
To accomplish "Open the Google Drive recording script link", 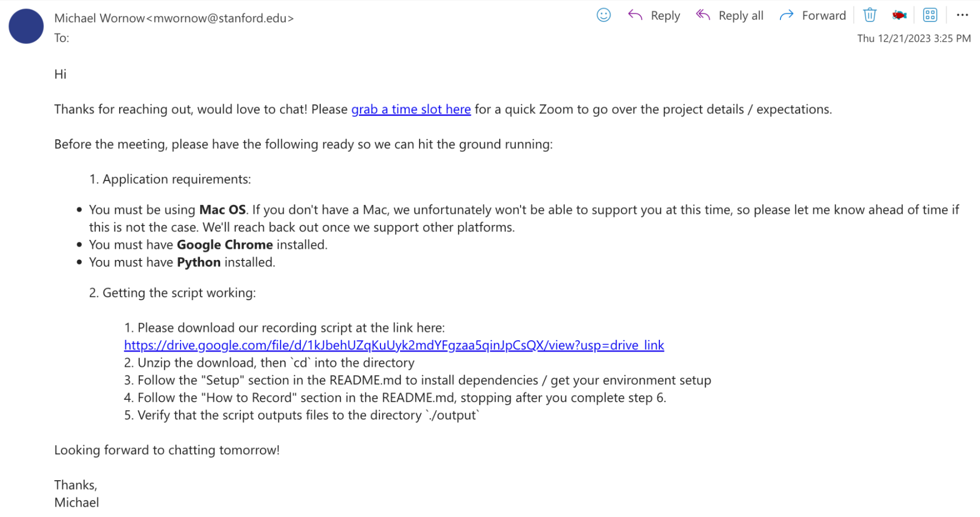I will click(394, 345).
